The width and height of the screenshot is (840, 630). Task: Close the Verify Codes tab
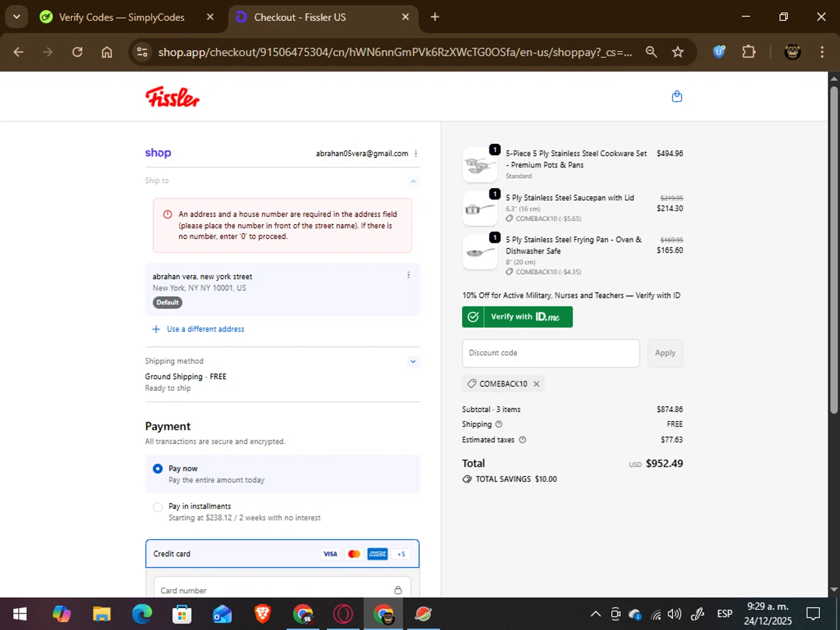(210, 17)
